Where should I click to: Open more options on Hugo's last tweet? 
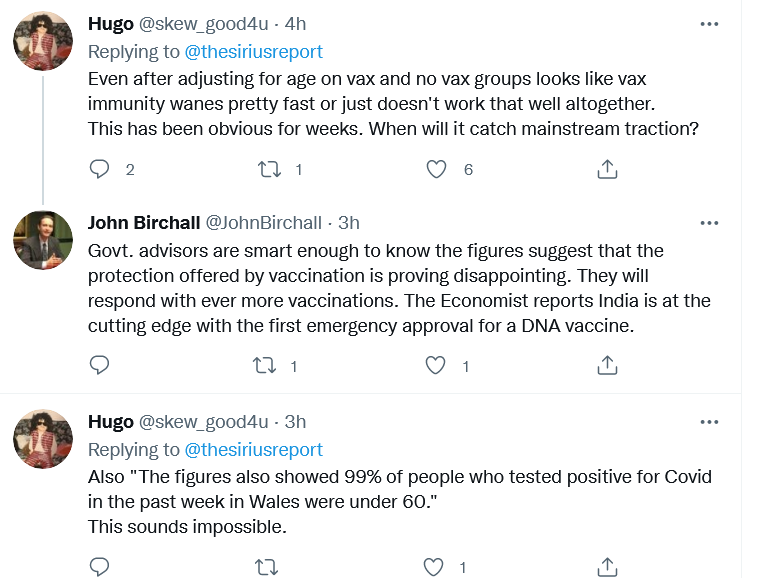click(x=709, y=421)
